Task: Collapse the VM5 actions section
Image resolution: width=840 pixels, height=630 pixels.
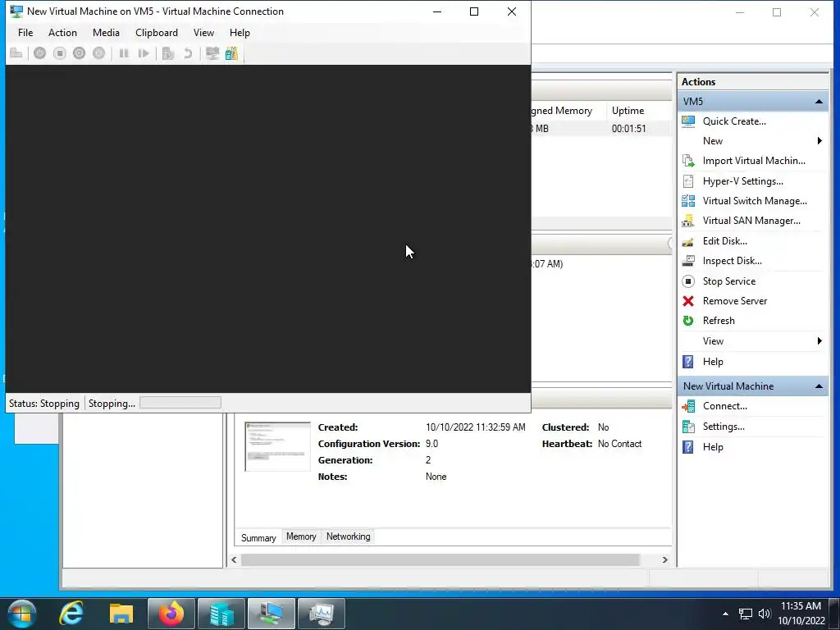Action: [x=819, y=101]
